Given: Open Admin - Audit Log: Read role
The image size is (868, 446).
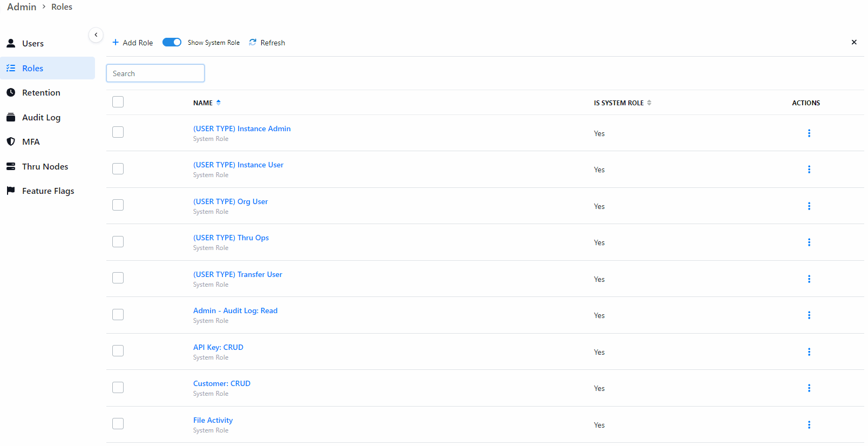Looking at the screenshot, I should pyautogui.click(x=235, y=311).
